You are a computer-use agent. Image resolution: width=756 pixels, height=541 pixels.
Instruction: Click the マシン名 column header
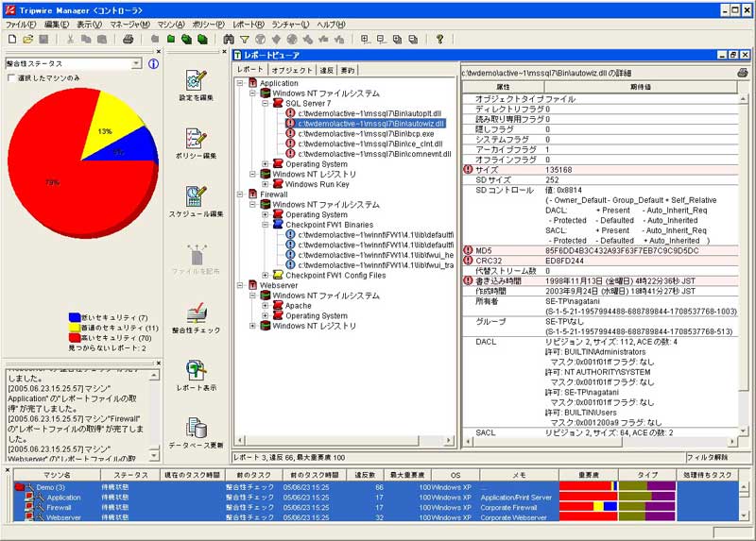57,475
